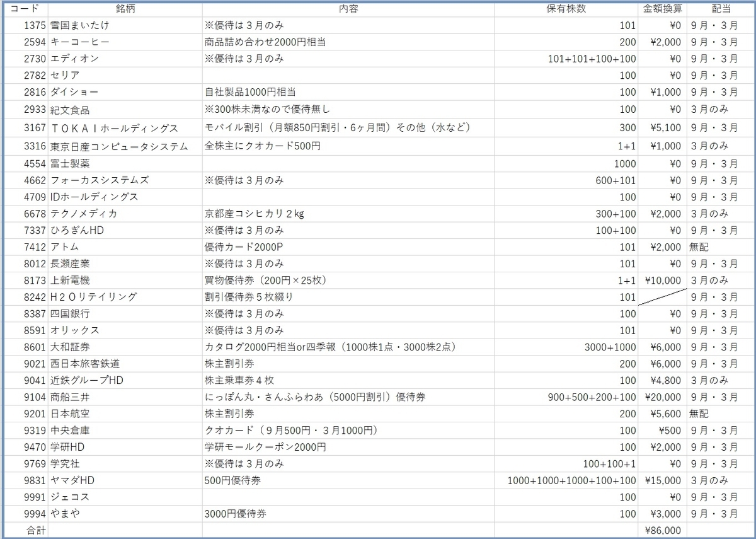Click the 四国銀行 name cell

pyautogui.click(x=125, y=313)
